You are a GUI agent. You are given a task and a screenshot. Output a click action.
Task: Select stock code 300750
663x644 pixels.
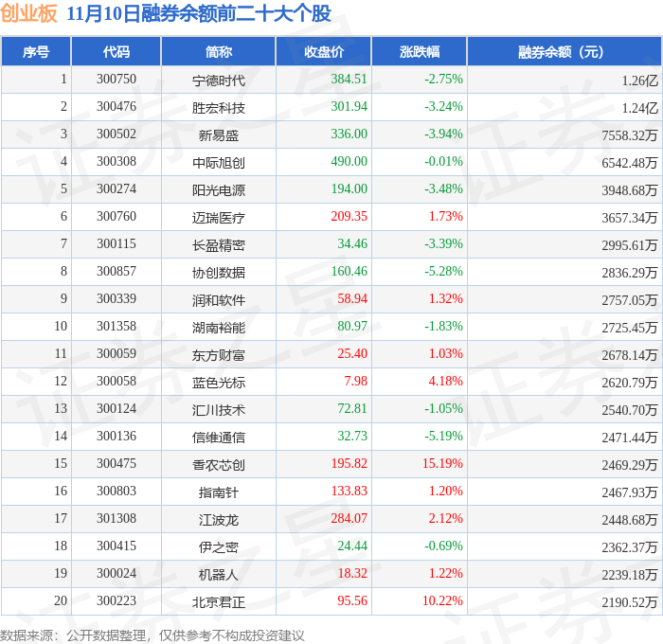pyautogui.click(x=116, y=79)
